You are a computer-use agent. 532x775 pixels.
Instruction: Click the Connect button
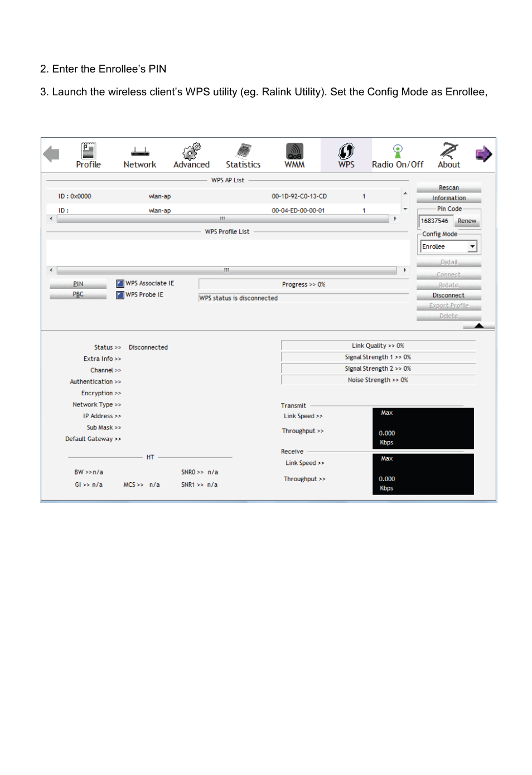(x=448, y=275)
